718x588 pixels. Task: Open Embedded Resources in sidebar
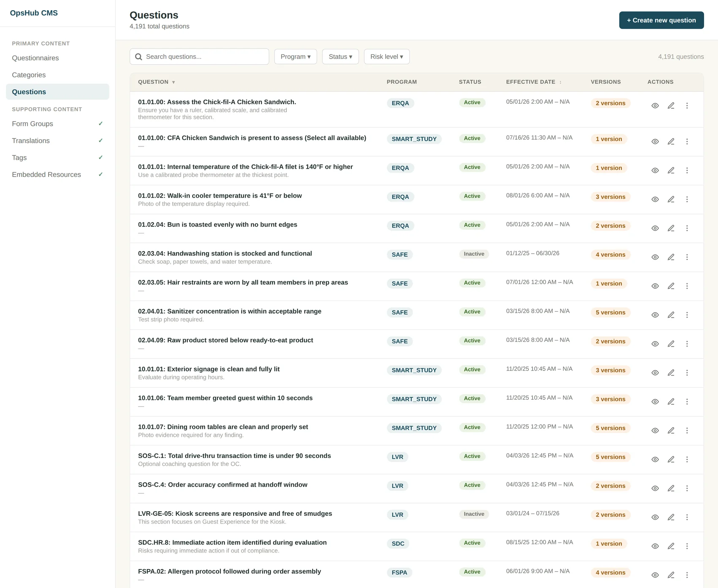(x=57, y=174)
